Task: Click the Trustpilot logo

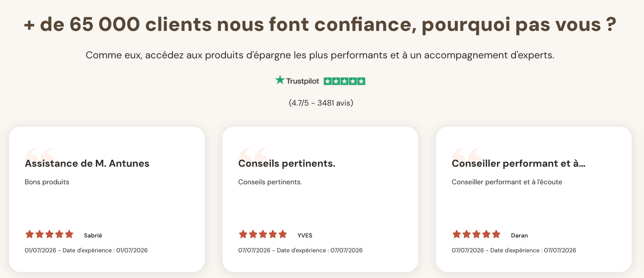Action: pyautogui.click(x=297, y=81)
